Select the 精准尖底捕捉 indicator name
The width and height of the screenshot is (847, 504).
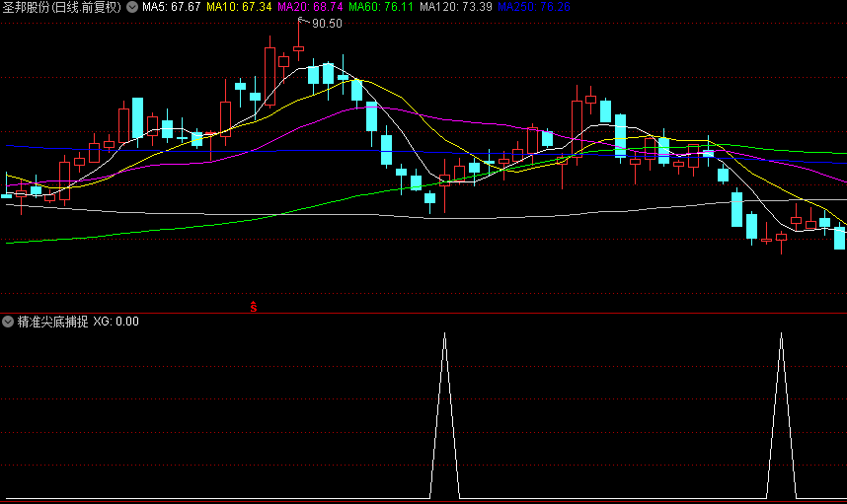point(53,323)
